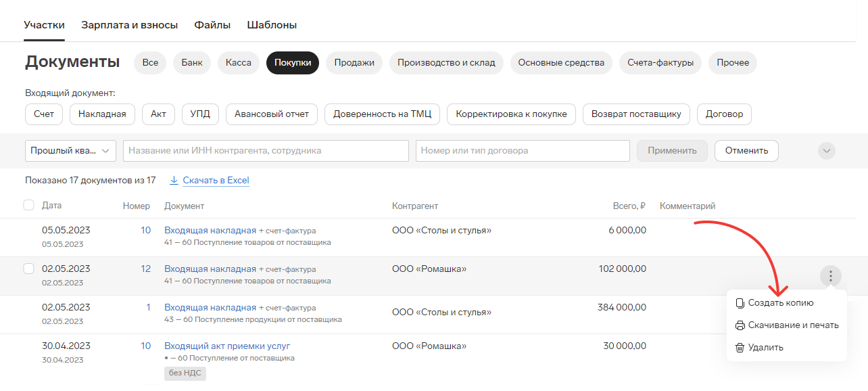Choose Удалить from the context menu
This screenshot has height=391, width=868.
point(766,348)
